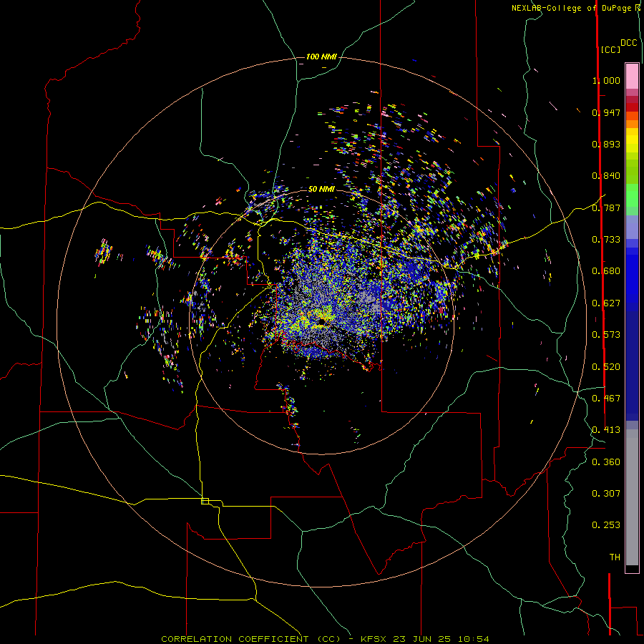The height and width of the screenshot is (644, 644).
Task: Select the 0.627 legend value
Action: point(606,303)
